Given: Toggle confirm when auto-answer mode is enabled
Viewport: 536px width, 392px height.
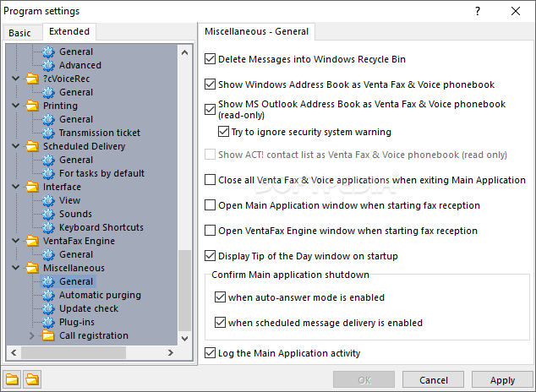Looking at the screenshot, I should (220, 297).
